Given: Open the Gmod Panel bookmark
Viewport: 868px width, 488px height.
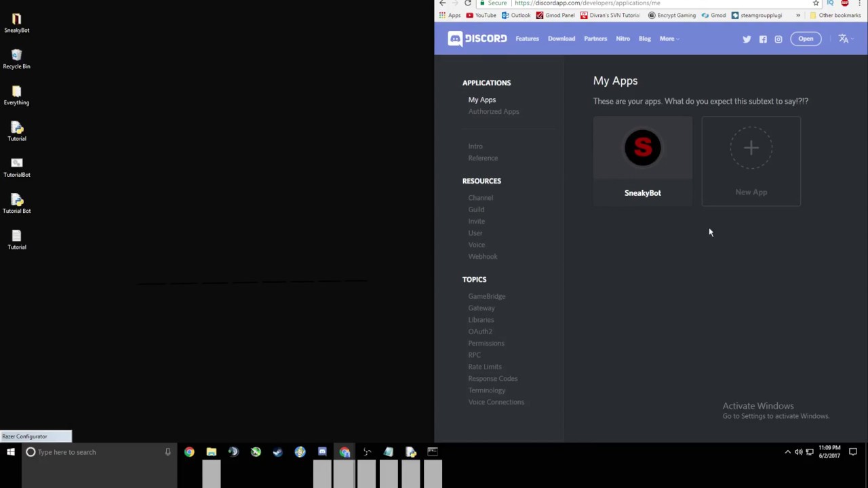Looking at the screenshot, I should point(555,16).
